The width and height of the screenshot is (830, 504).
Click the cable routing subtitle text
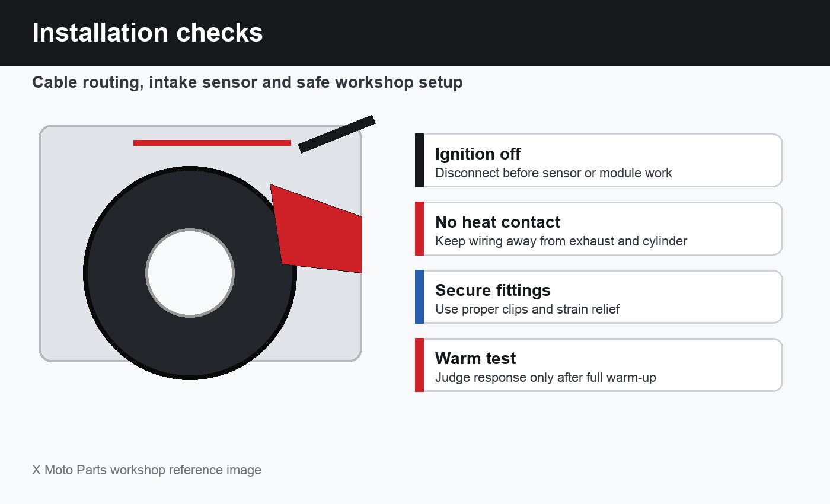click(x=247, y=82)
